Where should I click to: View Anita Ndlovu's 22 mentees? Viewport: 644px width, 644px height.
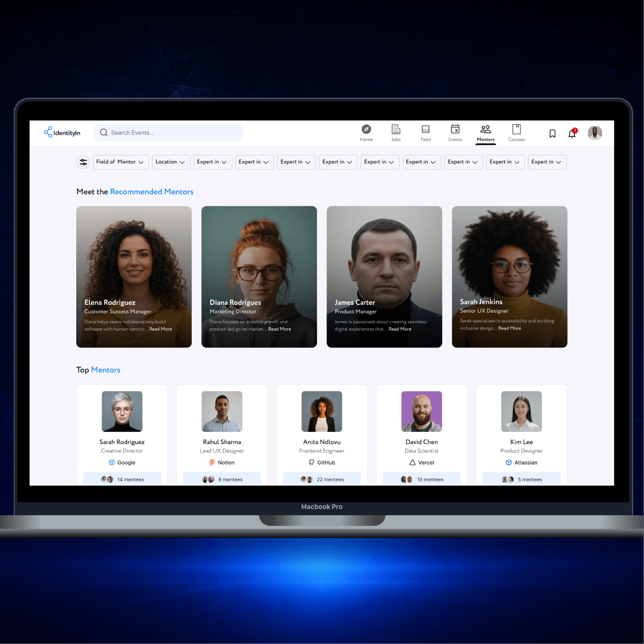[322, 479]
